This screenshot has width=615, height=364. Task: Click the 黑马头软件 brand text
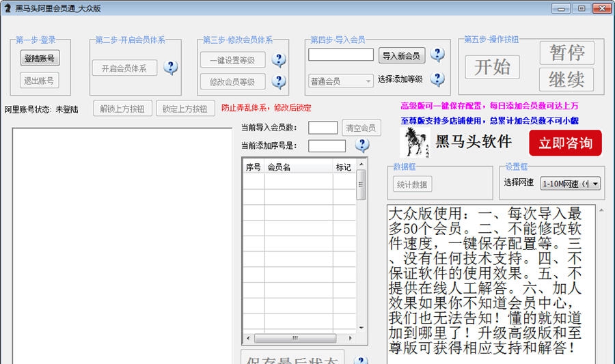[x=474, y=141]
